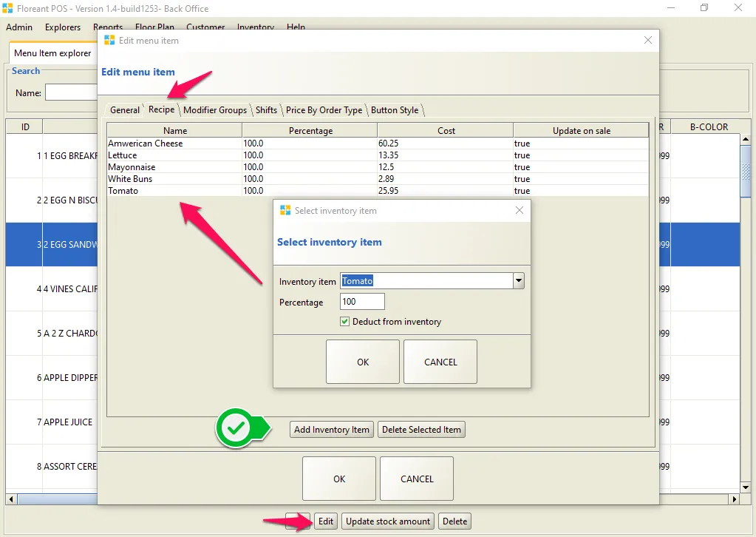
Task: Select the ASSORT CERE row in explorer
Action: 52,467
